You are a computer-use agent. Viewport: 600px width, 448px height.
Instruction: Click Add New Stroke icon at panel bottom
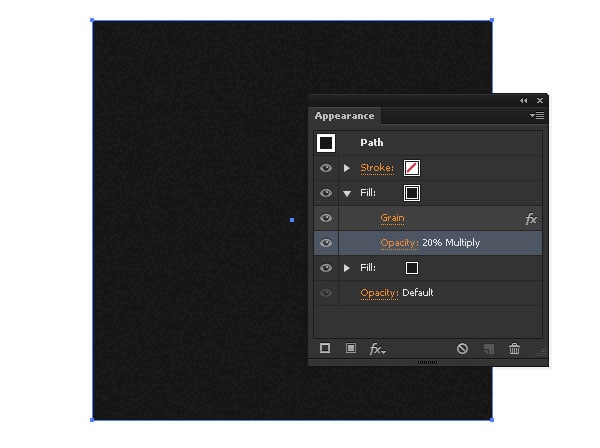(325, 348)
